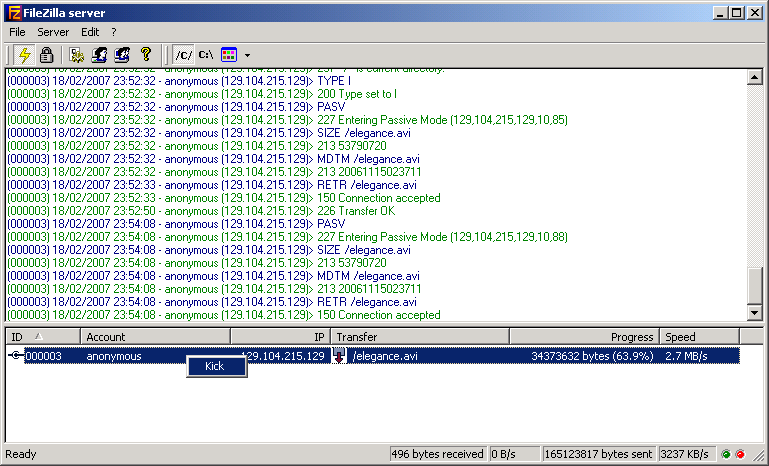Click the FileZilla title bar app icon
The image size is (769, 466).
(15, 13)
